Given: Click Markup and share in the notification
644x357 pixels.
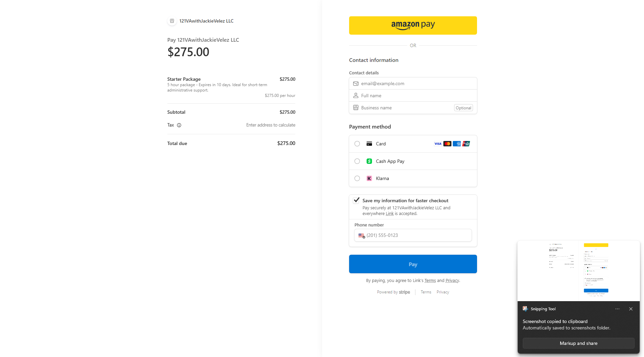Looking at the screenshot, I should click(578, 343).
